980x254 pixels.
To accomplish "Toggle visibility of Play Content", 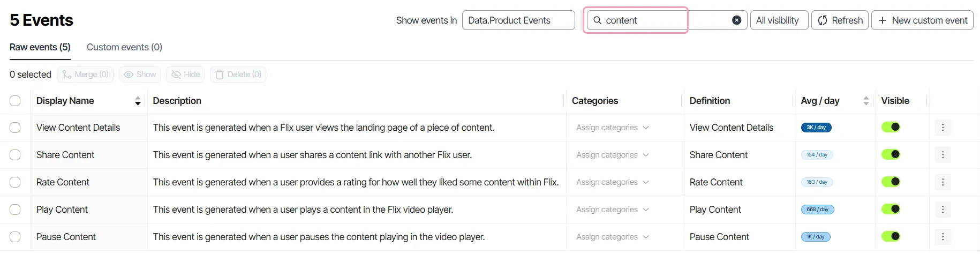I will pyautogui.click(x=891, y=209).
